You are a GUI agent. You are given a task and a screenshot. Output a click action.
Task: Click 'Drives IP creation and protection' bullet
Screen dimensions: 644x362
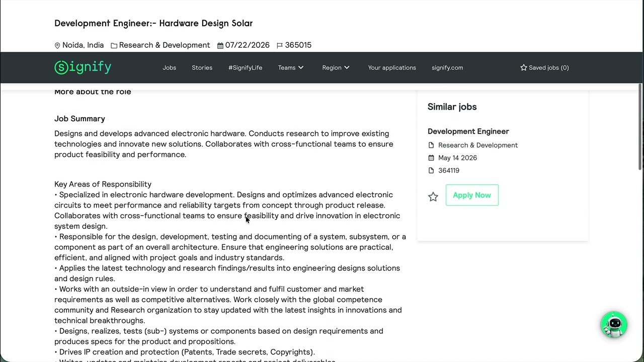coord(185,352)
